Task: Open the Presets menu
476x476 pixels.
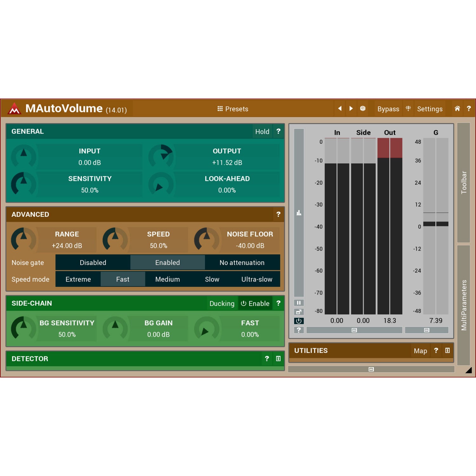Action: click(x=233, y=109)
